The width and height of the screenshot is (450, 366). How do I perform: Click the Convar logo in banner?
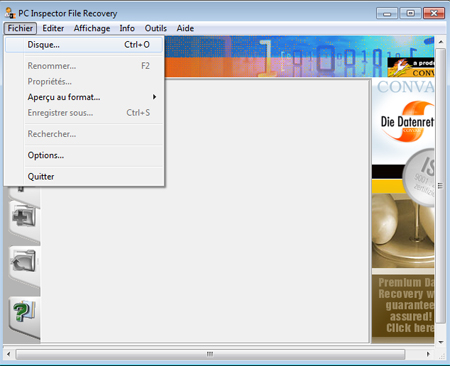click(x=411, y=68)
